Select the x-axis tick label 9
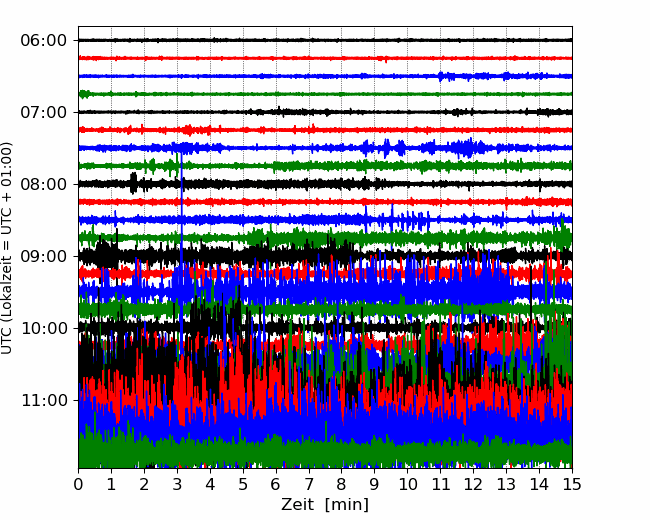 click(375, 484)
